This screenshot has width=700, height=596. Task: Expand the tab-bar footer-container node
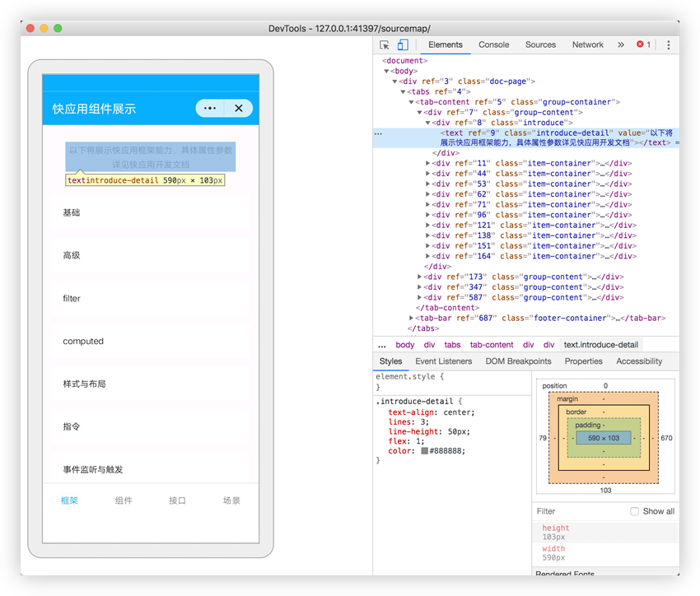pos(412,318)
